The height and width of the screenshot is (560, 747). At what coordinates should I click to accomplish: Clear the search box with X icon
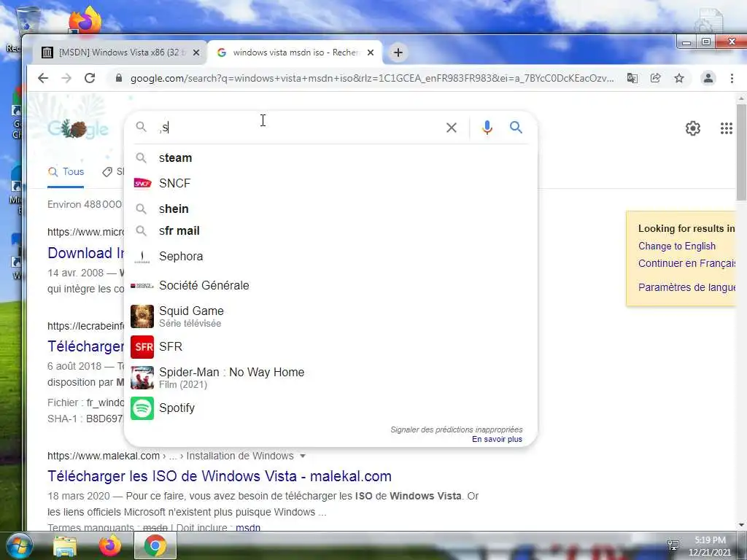click(x=451, y=128)
